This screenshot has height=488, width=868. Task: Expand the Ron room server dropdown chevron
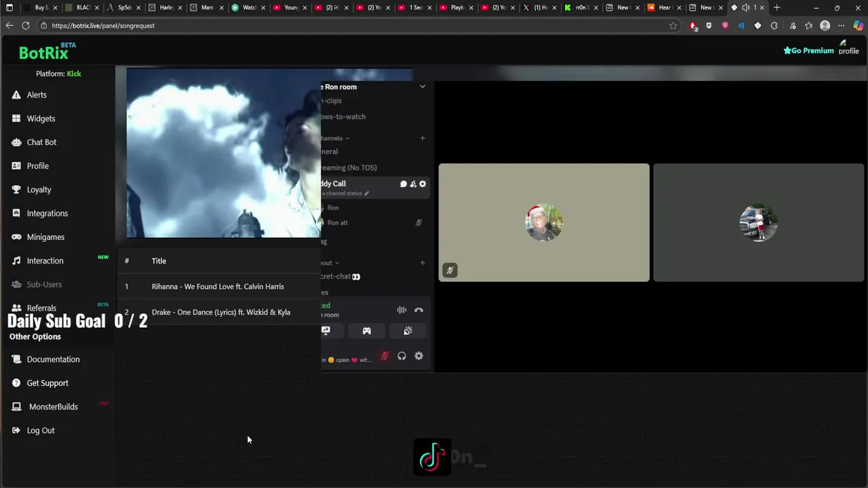tap(422, 87)
